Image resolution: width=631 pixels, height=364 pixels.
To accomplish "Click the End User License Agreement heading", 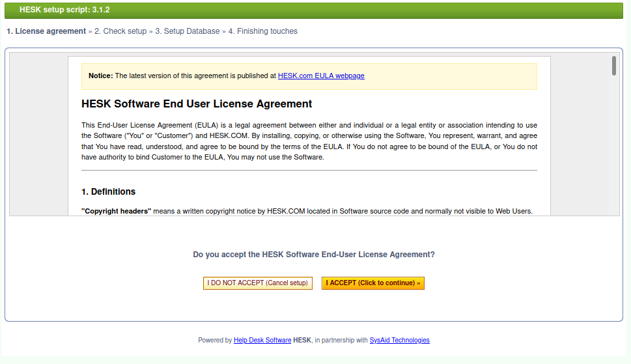I will coord(197,104).
